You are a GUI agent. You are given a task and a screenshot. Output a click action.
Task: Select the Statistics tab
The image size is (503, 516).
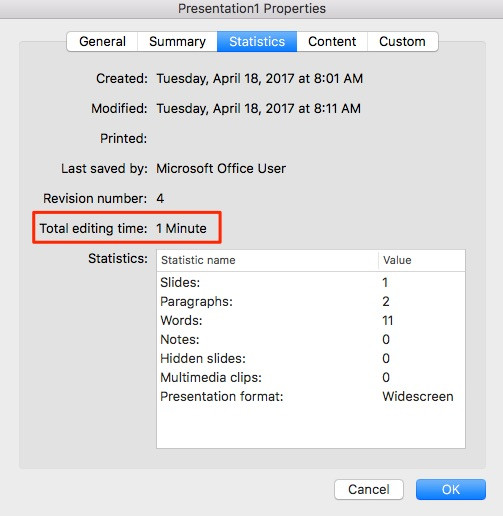[x=257, y=42]
